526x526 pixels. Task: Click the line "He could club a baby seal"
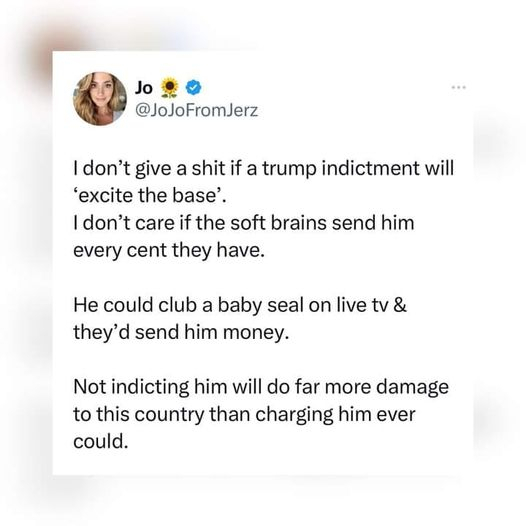pyautogui.click(x=240, y=305)
